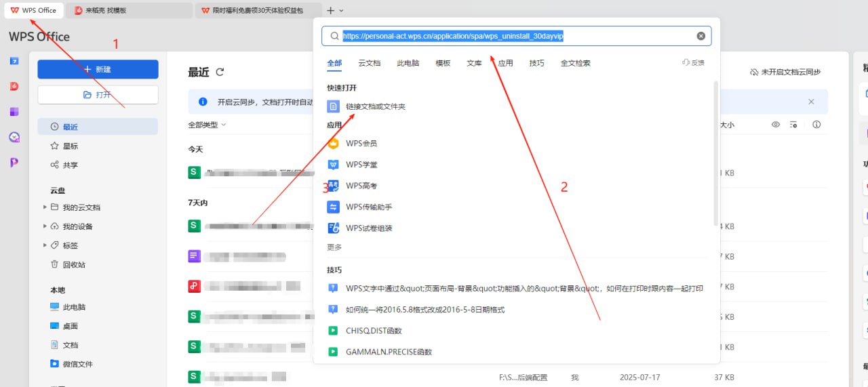Image resolution: width=868 pixels, height=387 pixels.
Task: Open the dropdown arrow beside new tab plus
Action: click(341, 11)
